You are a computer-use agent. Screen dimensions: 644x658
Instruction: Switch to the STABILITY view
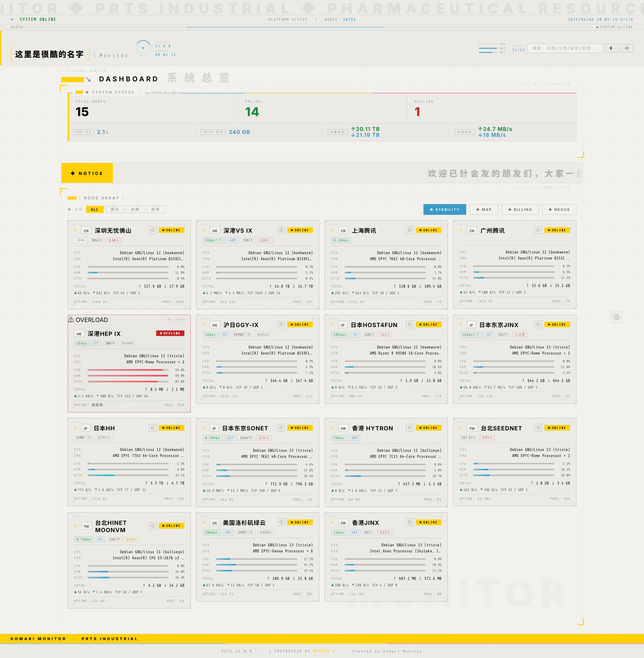tap(444, 209)
